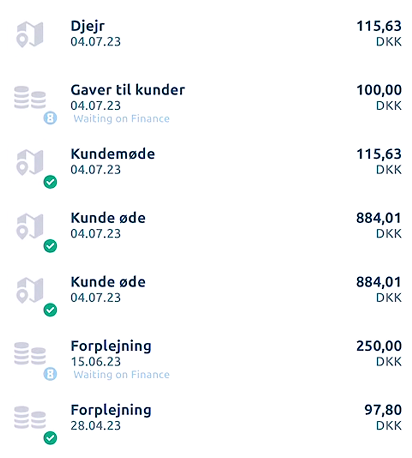Open the first Kunde øde entry

point(206,226)
